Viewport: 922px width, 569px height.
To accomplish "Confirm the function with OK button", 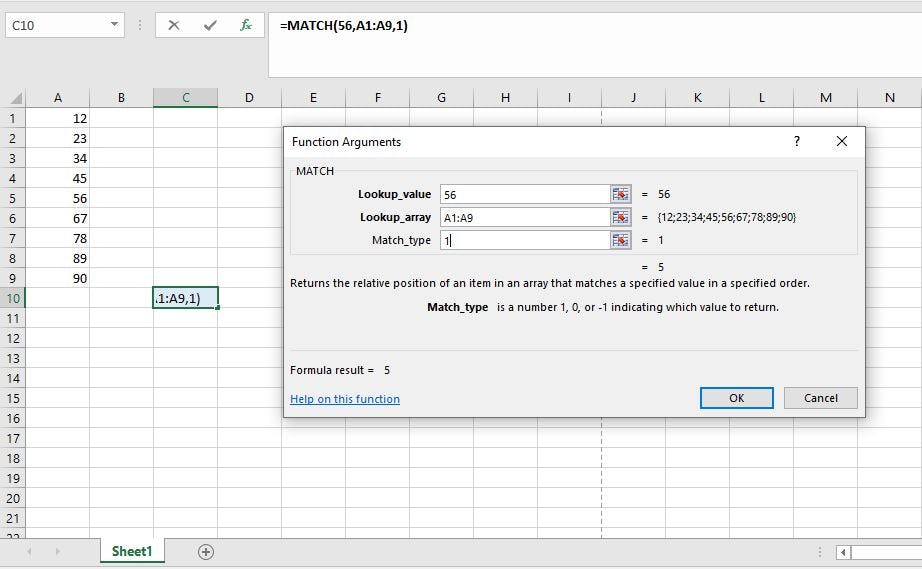I will pyautogui.click(x=737, y=398).
